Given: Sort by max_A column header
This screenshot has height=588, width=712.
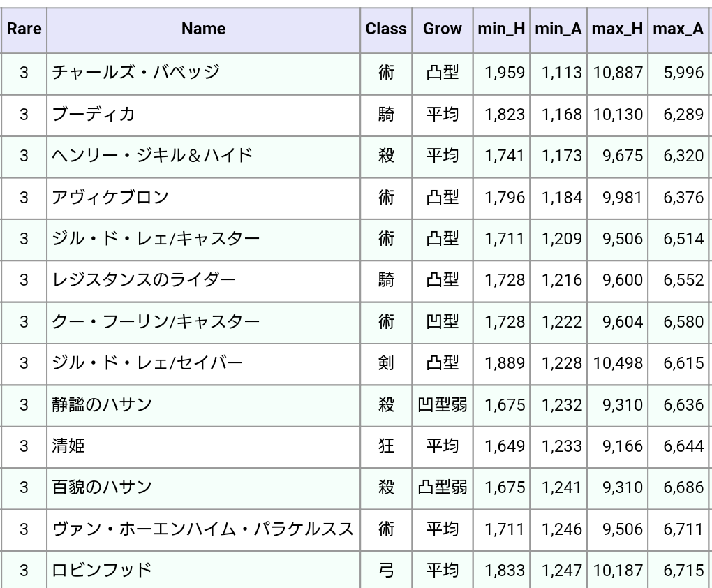Looking at the screenshot, I should click(x=678, y=29).
